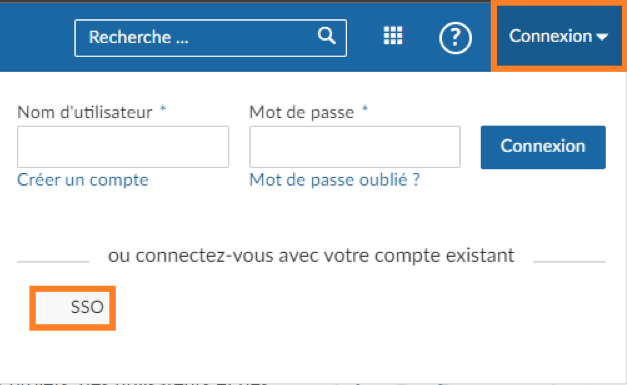Click the 'ou connectez-vous avec votre compte existant' text
The height and width of the screenshot is (385, 627).
[311, 255]
